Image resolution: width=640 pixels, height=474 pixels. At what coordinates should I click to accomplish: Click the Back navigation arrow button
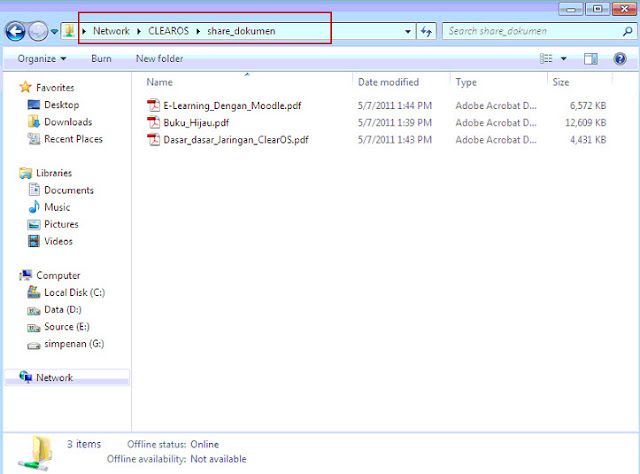15,31
